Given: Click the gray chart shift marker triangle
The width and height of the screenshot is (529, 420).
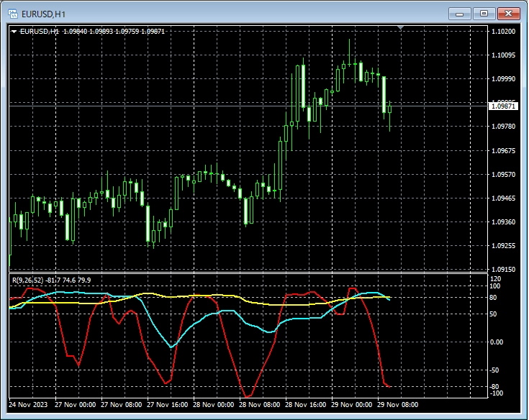Looking at the screenshot, I should point(402,28).
